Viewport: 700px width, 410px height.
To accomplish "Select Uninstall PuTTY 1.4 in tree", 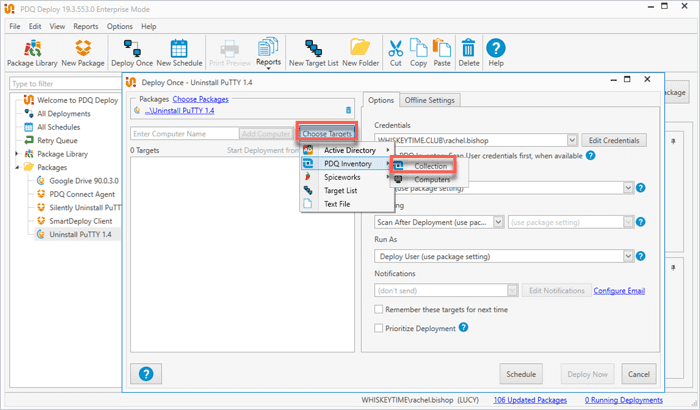I will pyautogui.click(x=80, y=234).
